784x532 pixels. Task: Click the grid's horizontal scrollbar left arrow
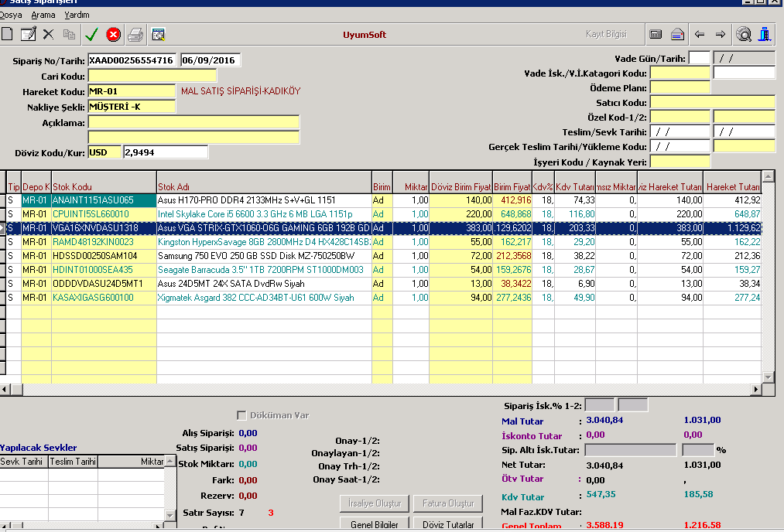[x=5, y=390]
